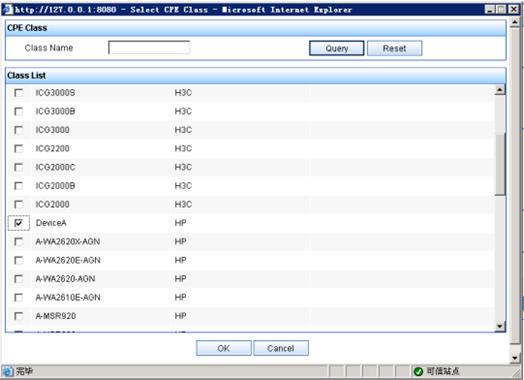Minimize the Select CPE Class window
The width and height of the screenshot is (524, 380).
(490, 9)
